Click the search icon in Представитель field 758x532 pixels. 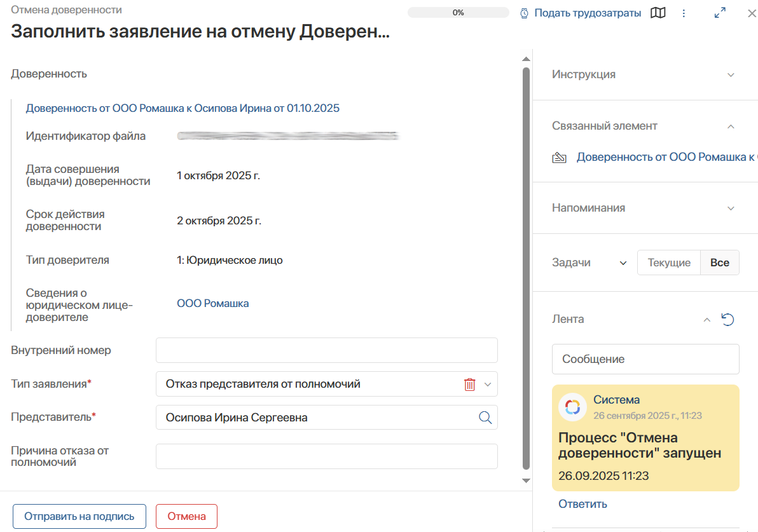click(485, 418)
